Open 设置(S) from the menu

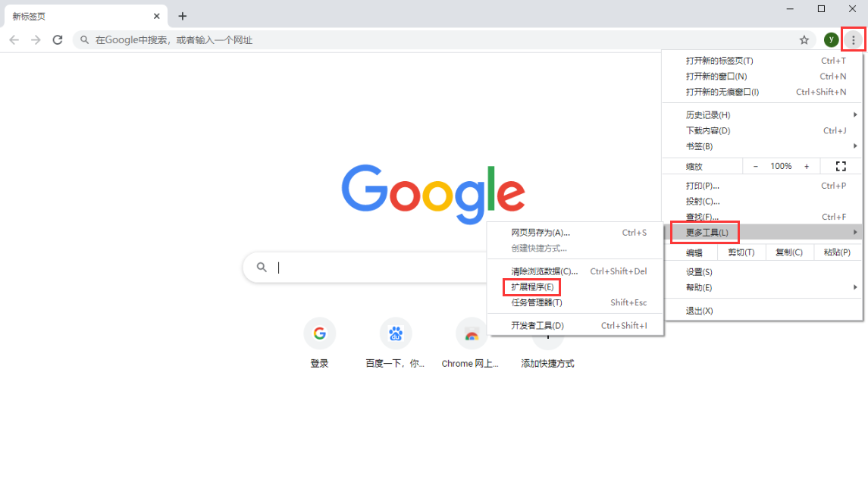pyautogui.click(x=763, y=272)
